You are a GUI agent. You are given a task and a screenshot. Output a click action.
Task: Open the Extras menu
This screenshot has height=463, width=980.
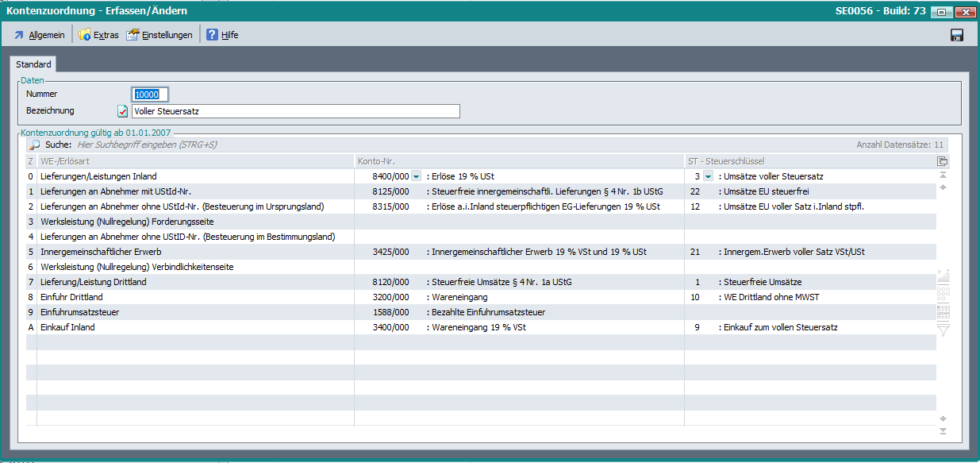(98, 35)
